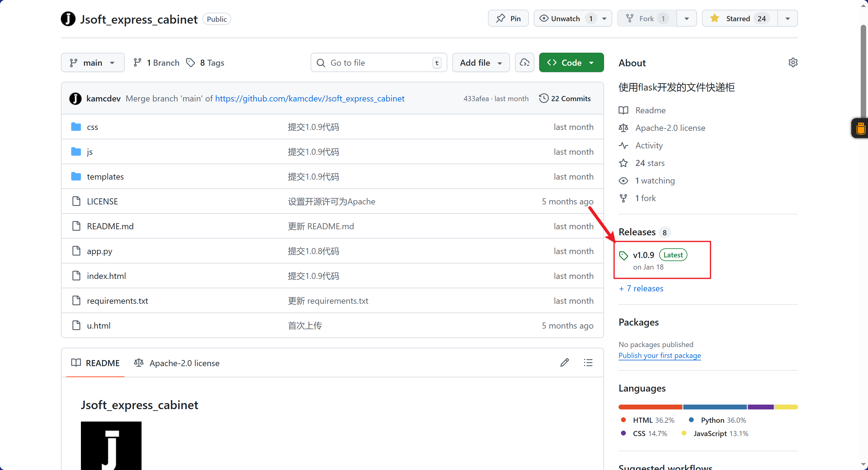Open the Apache-2.0 license link in About
This screenshot has width=868, height=470.
[662, 128]
